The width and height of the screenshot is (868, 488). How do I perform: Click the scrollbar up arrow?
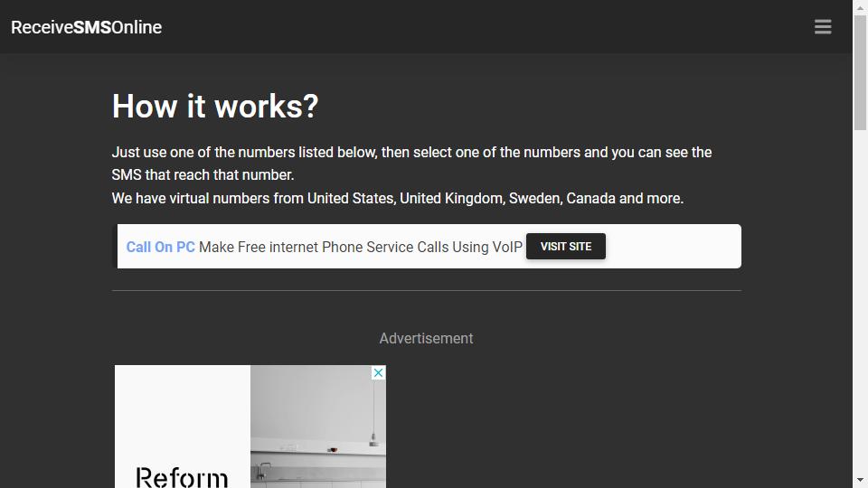pos(860,6)
